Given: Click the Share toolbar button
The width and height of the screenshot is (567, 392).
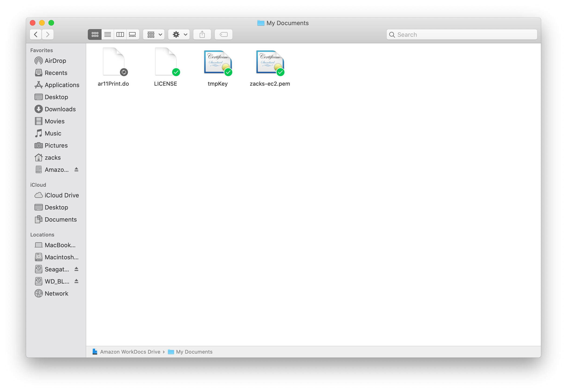Looking at the screenshot, I should [x=202, y=34].
